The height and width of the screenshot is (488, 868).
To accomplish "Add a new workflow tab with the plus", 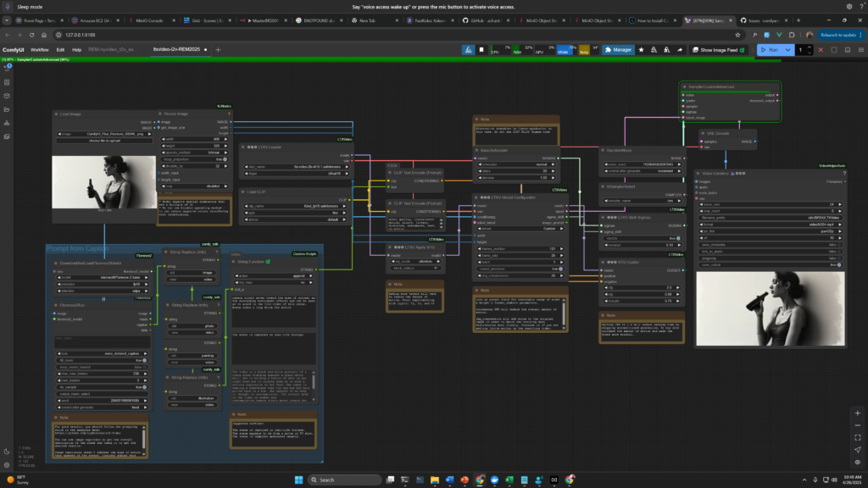I will pos(218,50).
